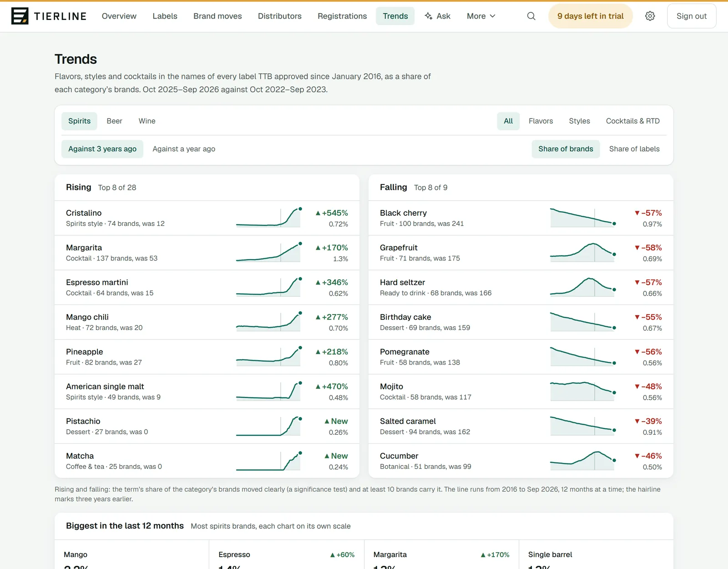Switch metric to Share of labels
This screenshot has width=728, height=569.
[x=634, y=149]
